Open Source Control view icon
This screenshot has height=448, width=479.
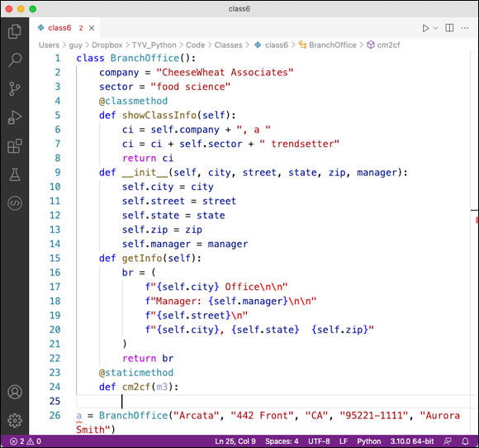[x=15, y=88]
